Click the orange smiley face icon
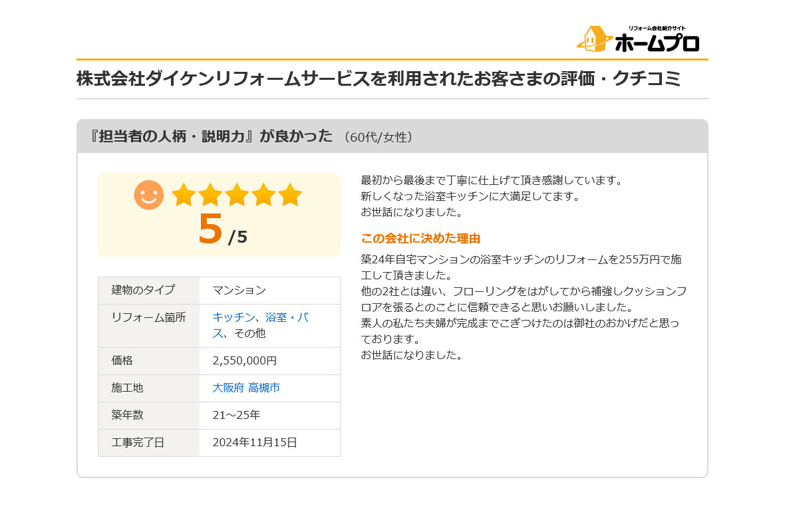 click(x=149, y=195)
